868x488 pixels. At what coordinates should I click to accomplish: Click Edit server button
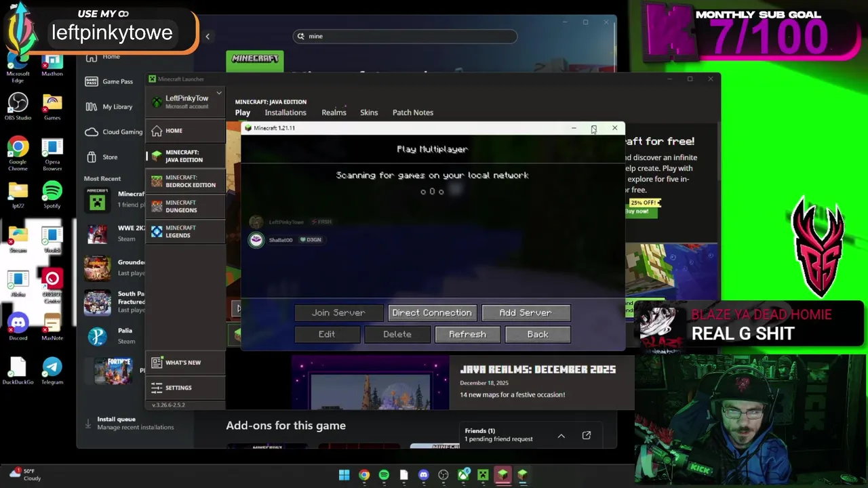[327, 334]
